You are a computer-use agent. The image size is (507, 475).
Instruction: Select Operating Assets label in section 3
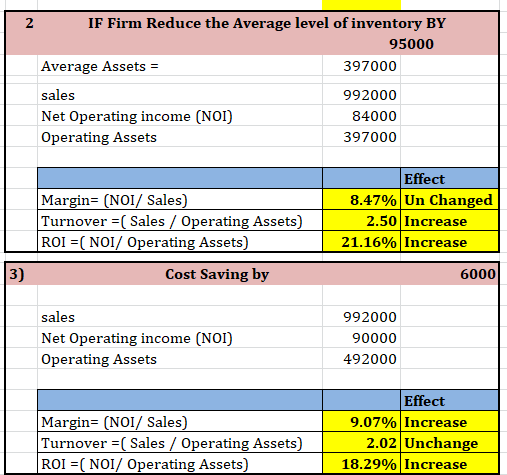click(99, 359)
